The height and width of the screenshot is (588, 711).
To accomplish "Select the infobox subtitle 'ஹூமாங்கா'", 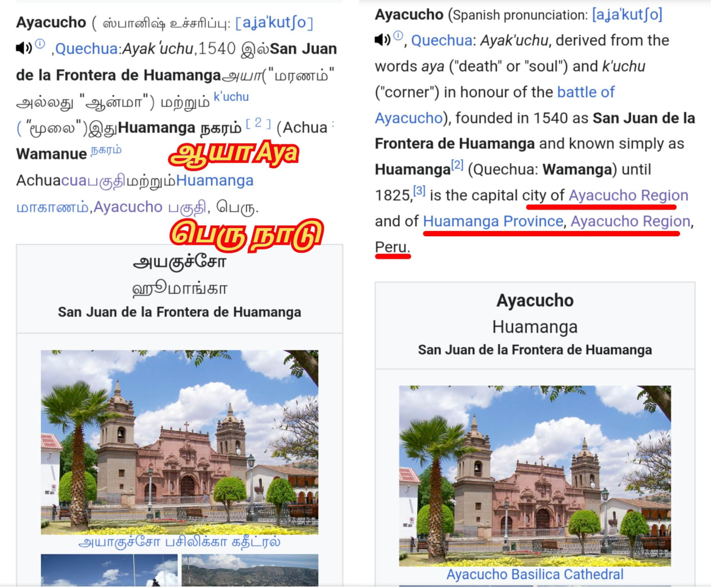I will (x=180, y=289).
